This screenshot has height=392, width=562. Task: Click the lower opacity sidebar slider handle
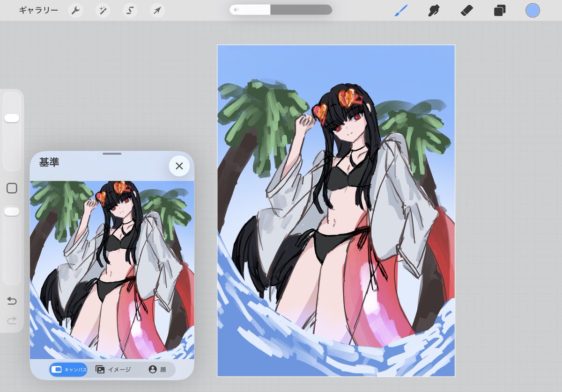12,212
